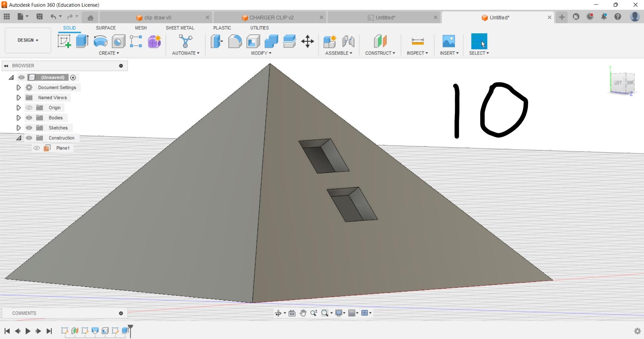The image size is (644, 339).
Task: Activate the Extrude tool
Action: (82, 41)
